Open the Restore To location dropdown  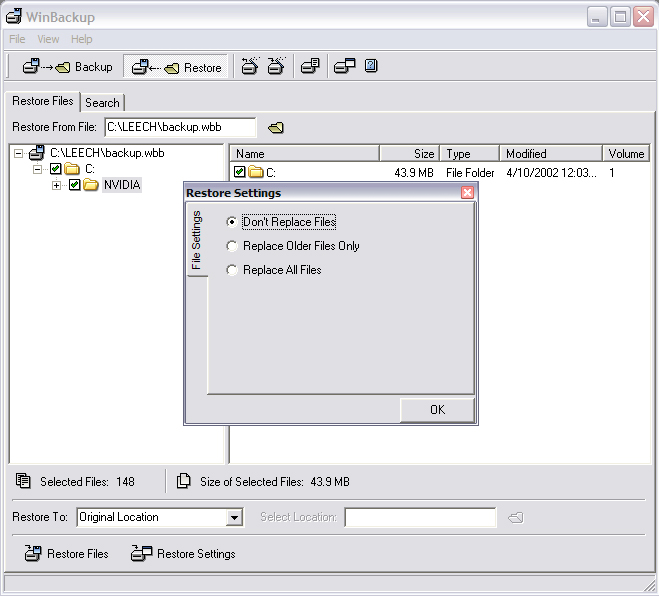tap(234, 518)
